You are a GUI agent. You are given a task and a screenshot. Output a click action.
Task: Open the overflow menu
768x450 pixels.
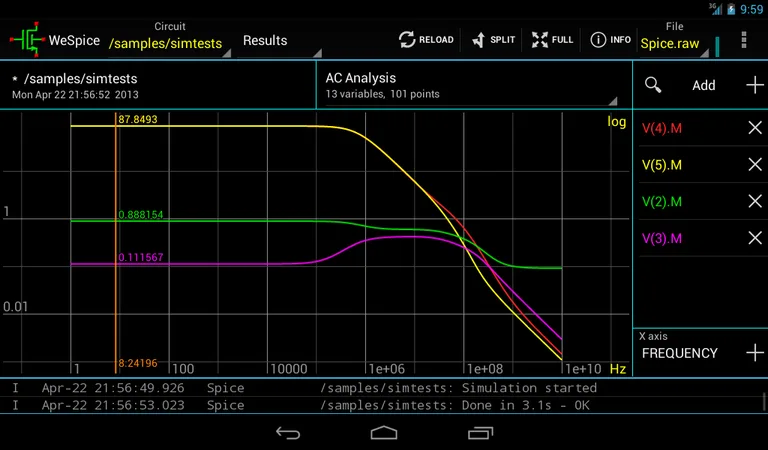point(743,40)
